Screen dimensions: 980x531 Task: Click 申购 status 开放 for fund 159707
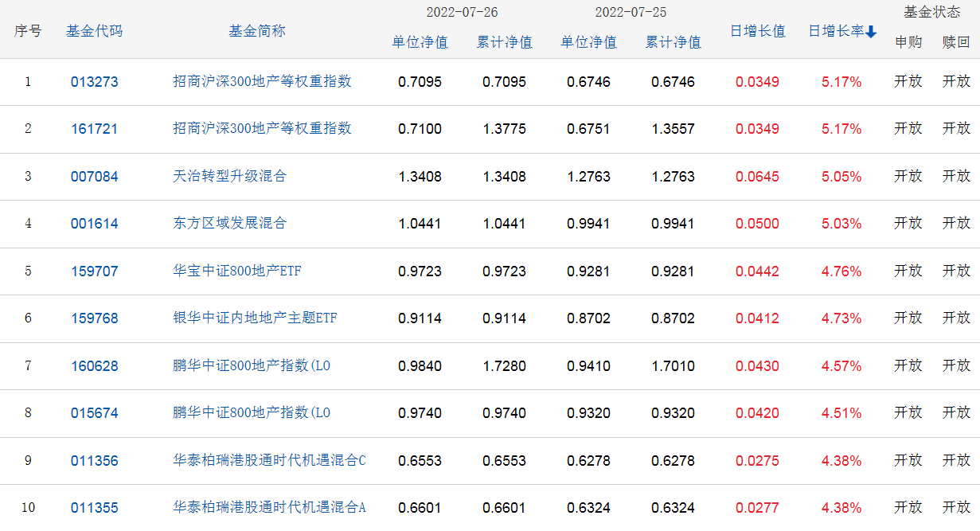click(x=908, y=271)
